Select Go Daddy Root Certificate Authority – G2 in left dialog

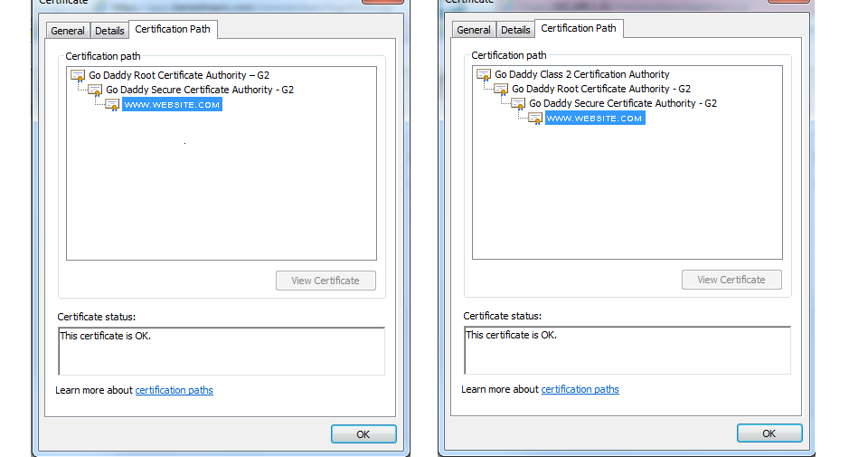179,75
